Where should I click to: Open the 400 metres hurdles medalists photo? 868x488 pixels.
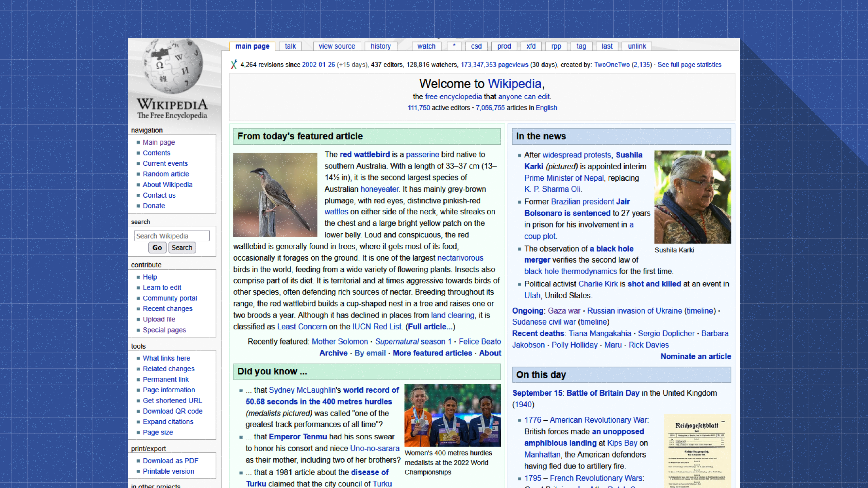click(452, 415)
